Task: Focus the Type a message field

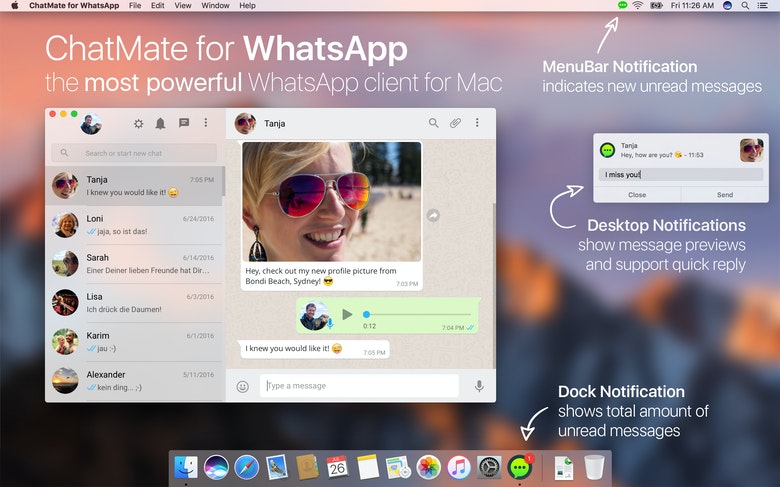Action: click(x=359, y=386)
